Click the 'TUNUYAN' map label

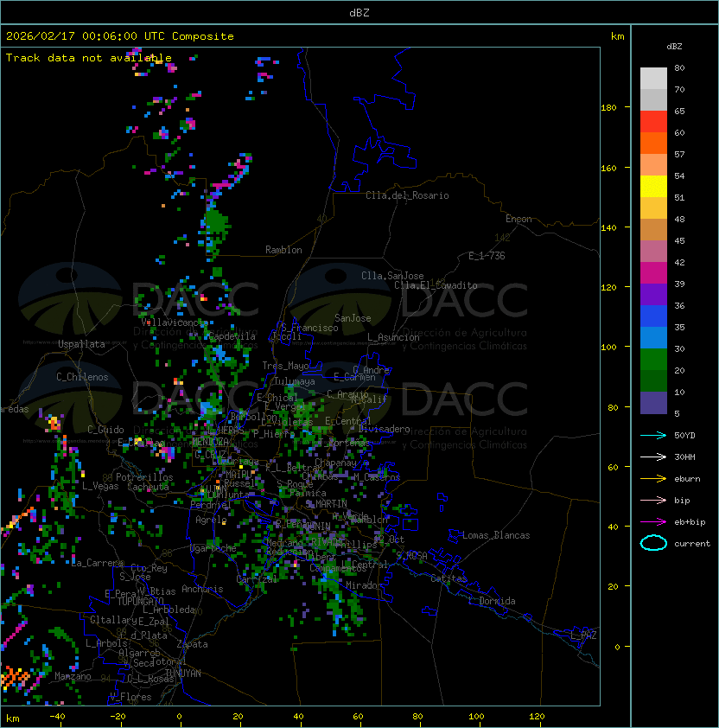tap(183, 674)
